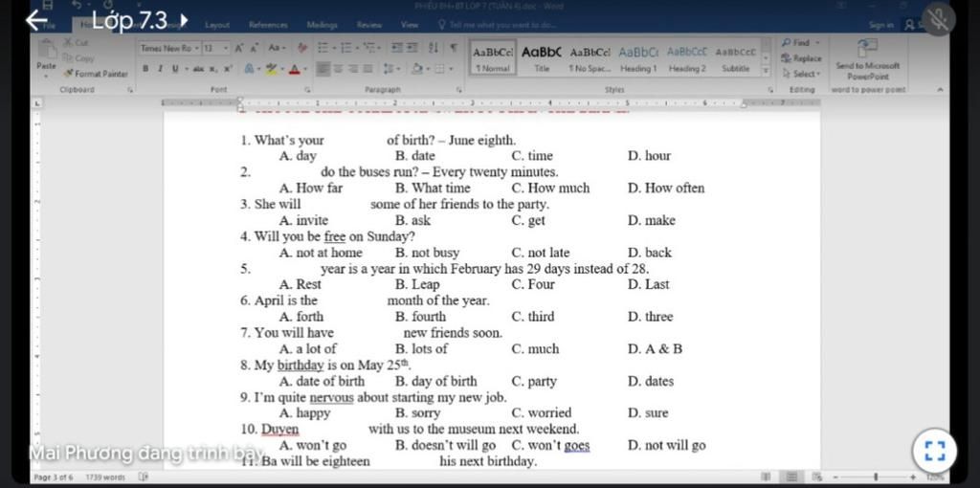Toggle Subscript formatting

213,69
